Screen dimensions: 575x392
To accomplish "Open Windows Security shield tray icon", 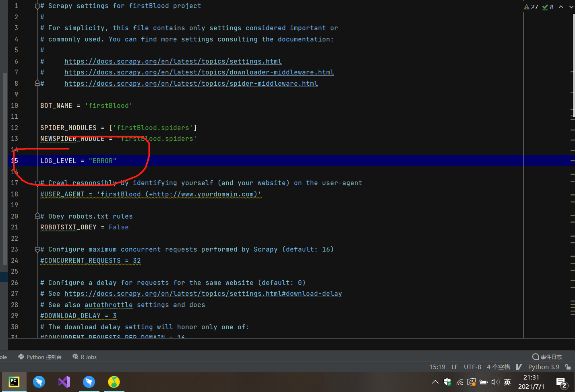I will 447,382.
